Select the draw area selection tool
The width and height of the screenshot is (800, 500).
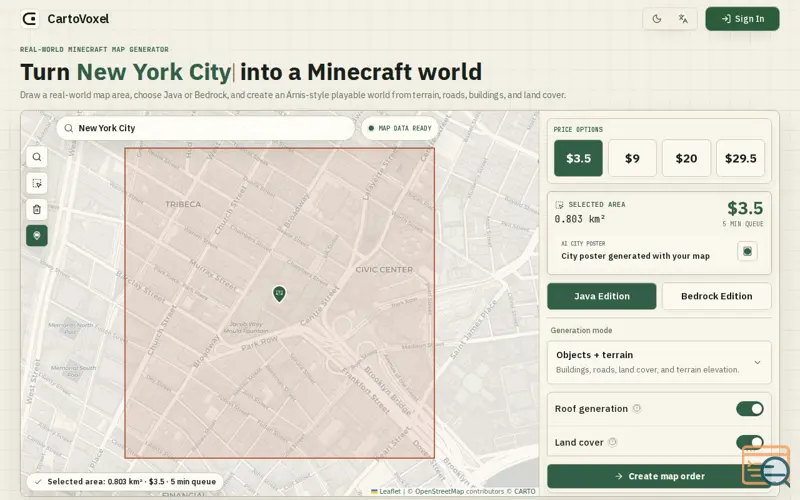pos(37,183)
